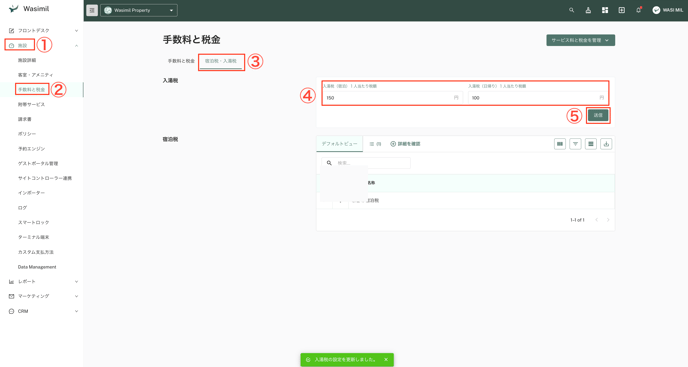Open ターミナル端末 in sidebar
Image resolution: width=688 pixels, height=367 pixels.
pos(33,237)
